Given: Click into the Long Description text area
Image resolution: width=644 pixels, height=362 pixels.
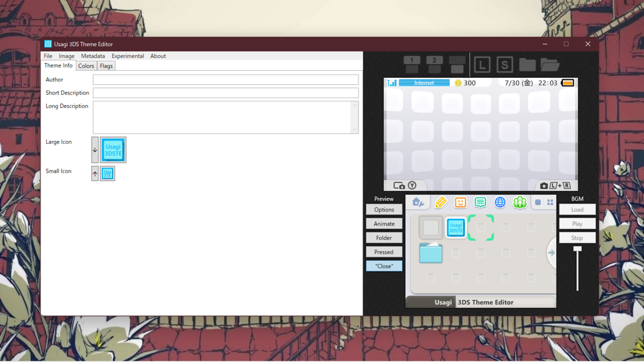Looking at the screenshot, I should [x=222, y=117].
